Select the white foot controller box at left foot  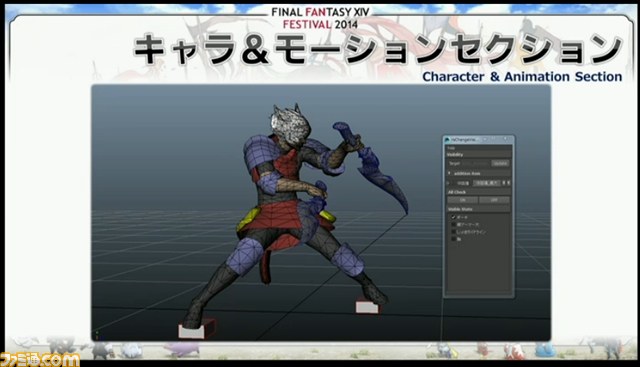[191, 331]
